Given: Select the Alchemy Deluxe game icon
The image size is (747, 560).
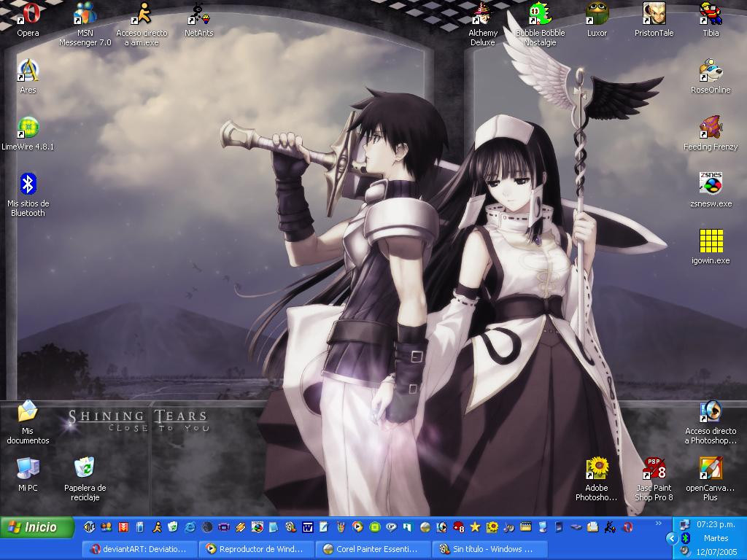Looking at the screenshot, I should point(483,24).
